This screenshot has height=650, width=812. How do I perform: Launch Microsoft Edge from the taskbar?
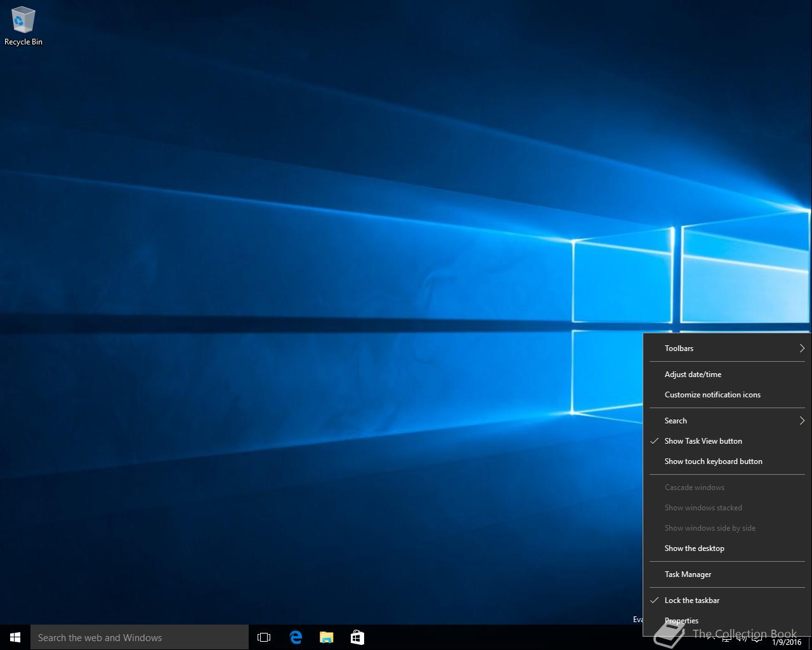pos(296,637)
